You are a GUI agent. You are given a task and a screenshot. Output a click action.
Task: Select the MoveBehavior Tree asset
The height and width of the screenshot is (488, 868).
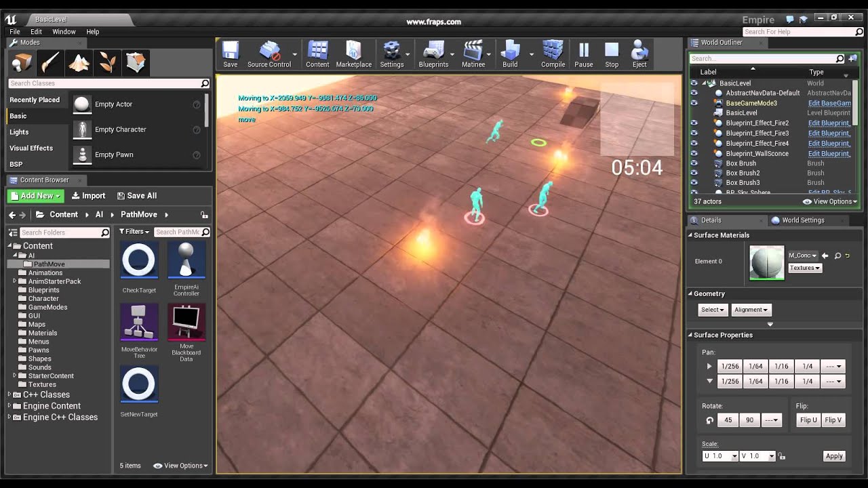[139, 331]
